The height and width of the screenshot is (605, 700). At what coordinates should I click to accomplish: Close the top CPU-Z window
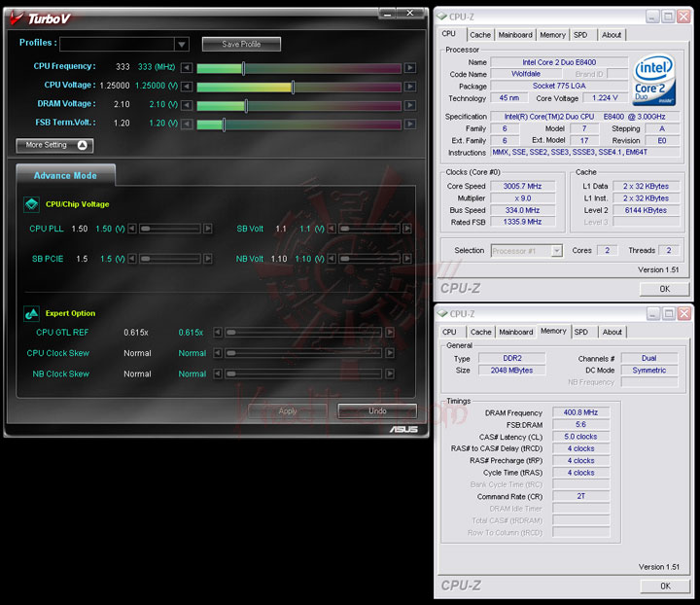683,17
